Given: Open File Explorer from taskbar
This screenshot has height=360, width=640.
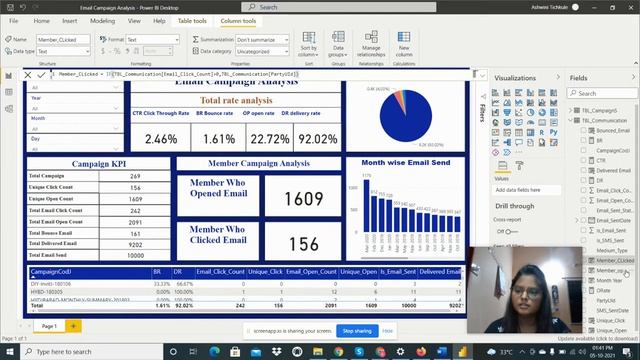Looking at the screenshot, I should coord(318,351).
